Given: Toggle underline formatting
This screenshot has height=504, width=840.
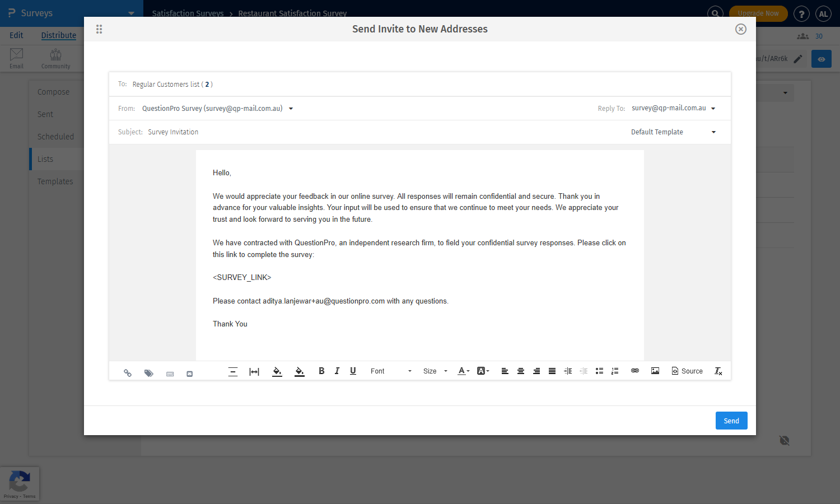Looking at the screenshot, I should pos(353,371).
